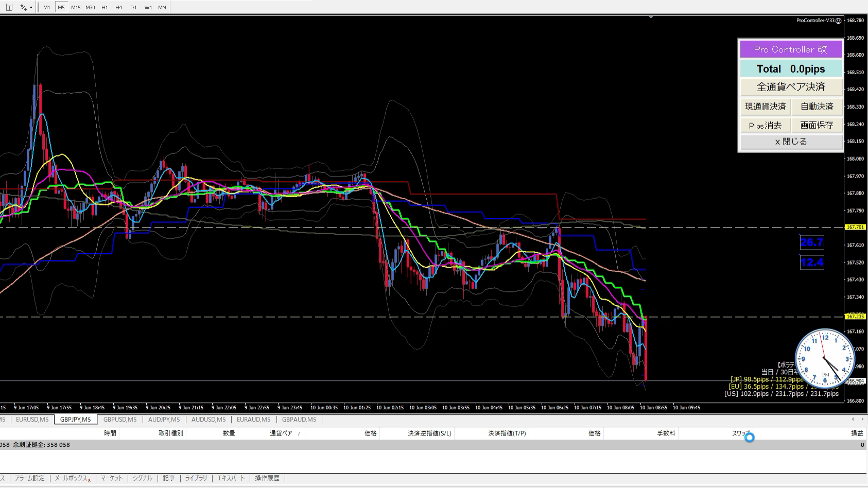Open the EURAUD,M5 chart tab

tap(253, 420)
